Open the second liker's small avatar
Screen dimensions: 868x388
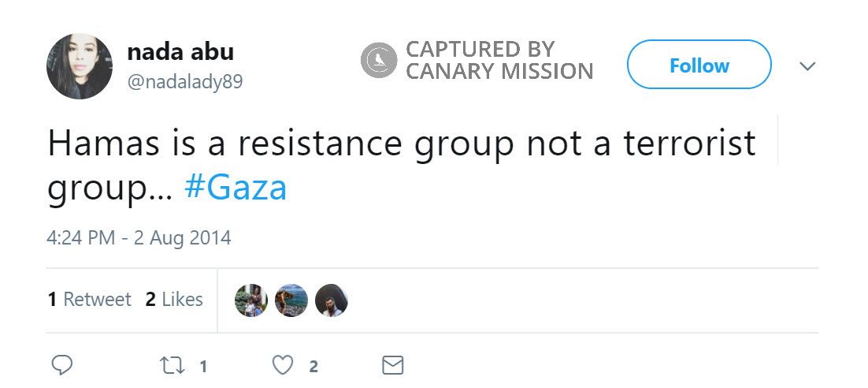pos(291,300)
